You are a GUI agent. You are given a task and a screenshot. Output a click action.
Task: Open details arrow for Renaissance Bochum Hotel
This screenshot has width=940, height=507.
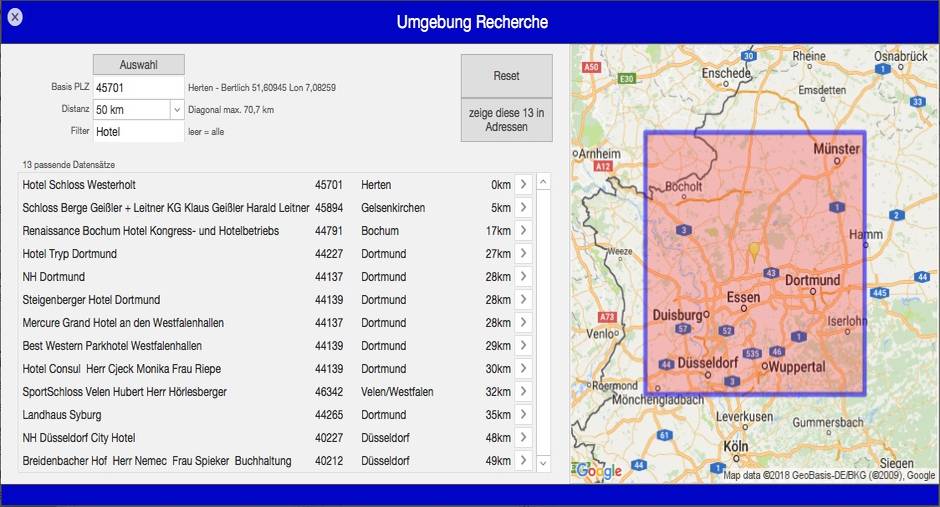[523, 230]
